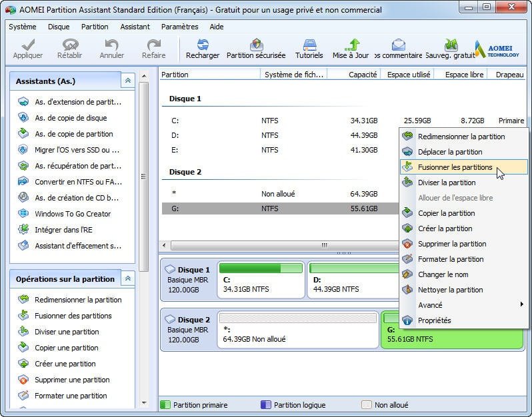
Task: Collapse the Assistants (As.) panel
Action: pos(128,81)
